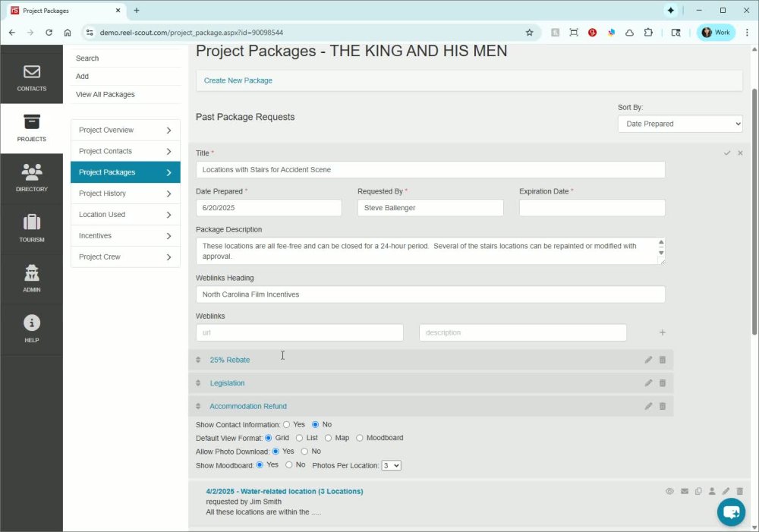759x532 pixels.
Task: Email the Water-related location package
Action: pyautogui.click(x=685, y=491)
